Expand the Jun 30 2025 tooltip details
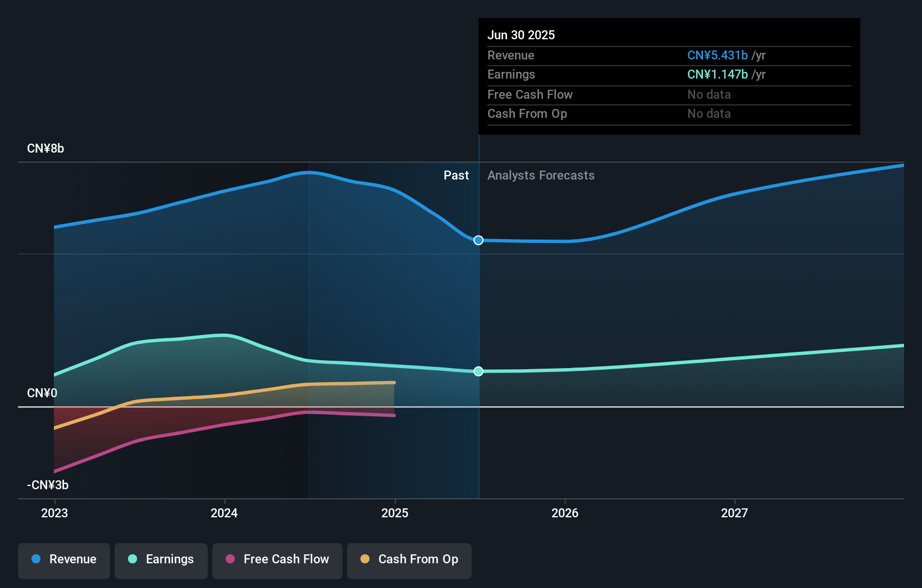The width and height of the screenshot is (922, 588). click(x=521, y=35)
